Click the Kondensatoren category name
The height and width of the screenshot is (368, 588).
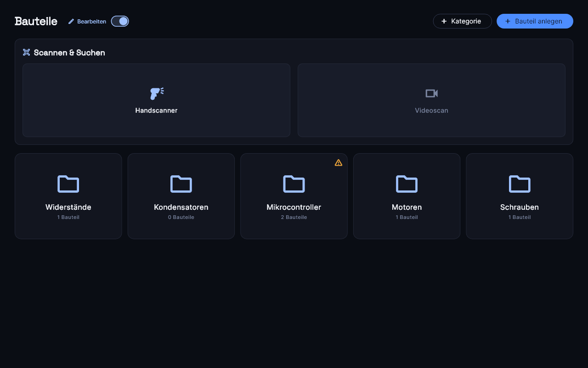point(181,207)
